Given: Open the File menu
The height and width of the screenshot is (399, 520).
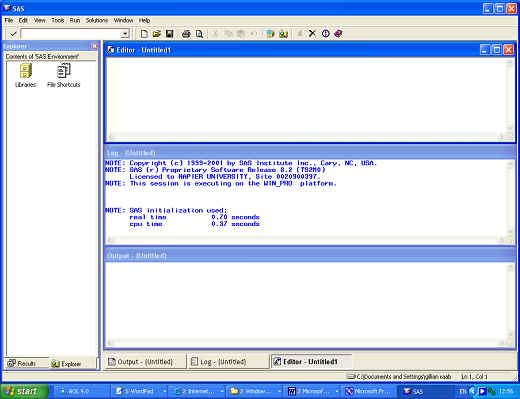Looking at the screenshot, I should coord(9,20).
